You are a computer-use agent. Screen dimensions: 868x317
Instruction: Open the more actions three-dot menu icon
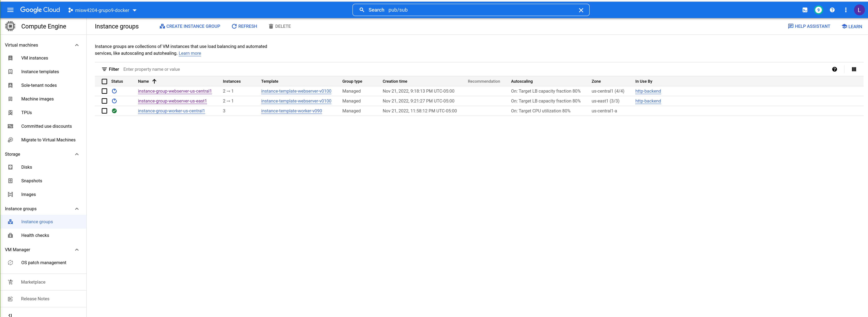[x=846, y=10]
